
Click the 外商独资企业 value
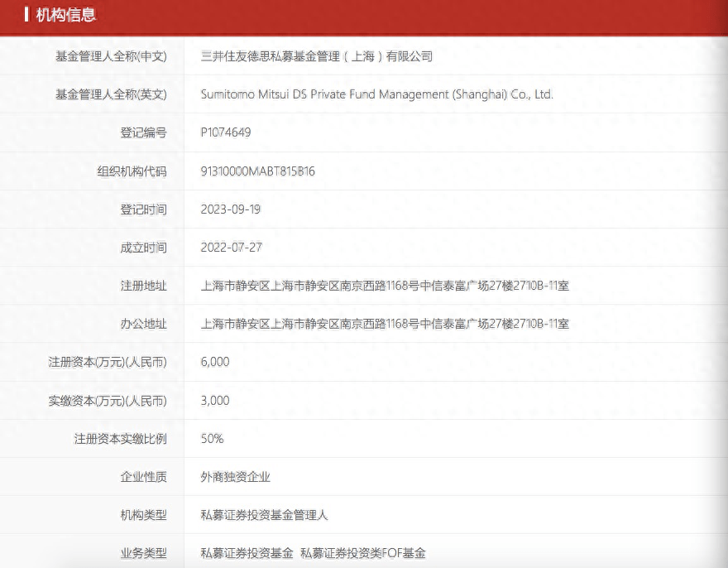click(236, 477)
